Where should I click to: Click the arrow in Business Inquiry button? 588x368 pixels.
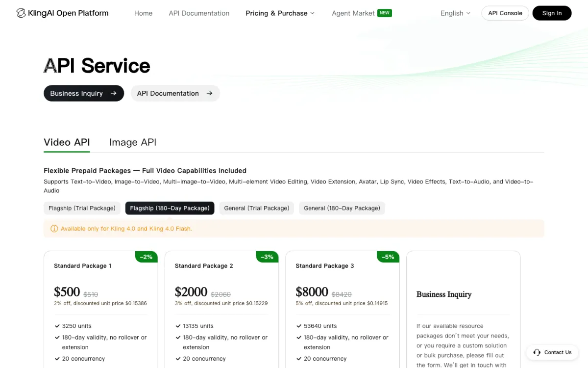tap(114, 93)
